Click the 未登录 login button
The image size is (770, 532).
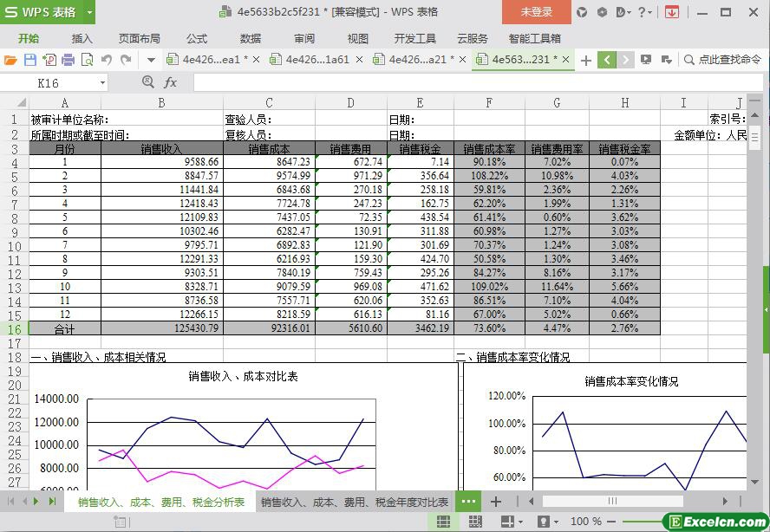[536, 12]
